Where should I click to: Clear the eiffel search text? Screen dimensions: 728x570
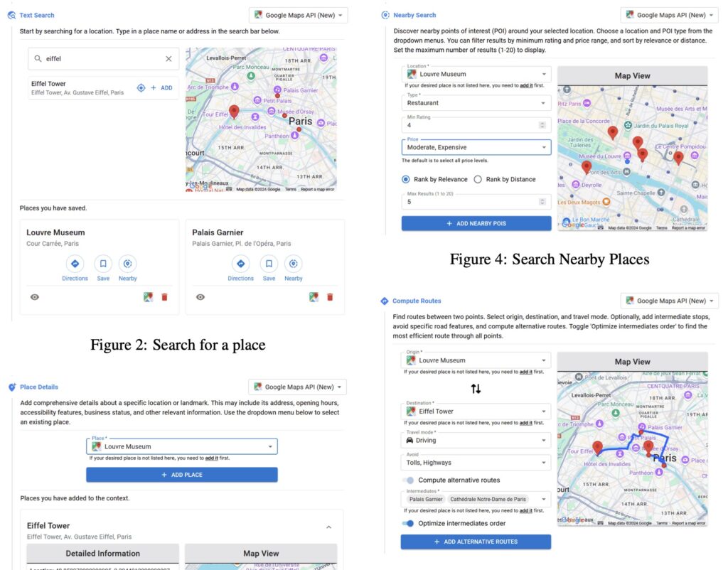pyautogui.click(x=168, y=59)
